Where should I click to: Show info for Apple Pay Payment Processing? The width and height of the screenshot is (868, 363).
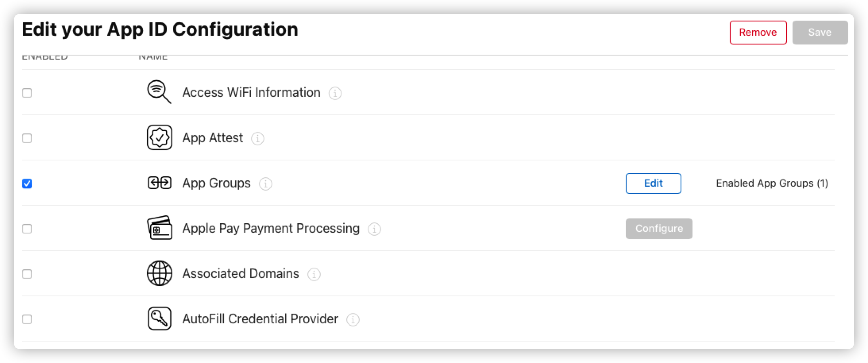click(374, 229)
